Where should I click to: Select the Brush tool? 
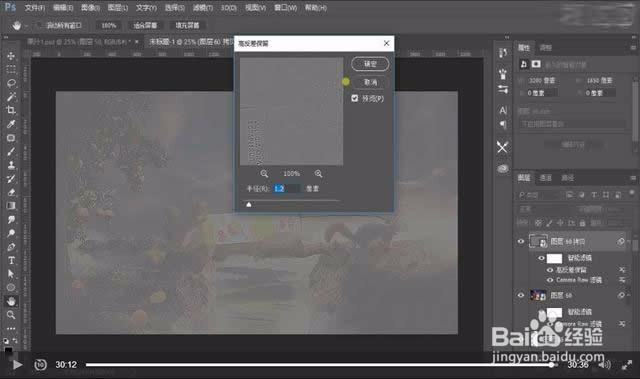(x=11, y=151)
